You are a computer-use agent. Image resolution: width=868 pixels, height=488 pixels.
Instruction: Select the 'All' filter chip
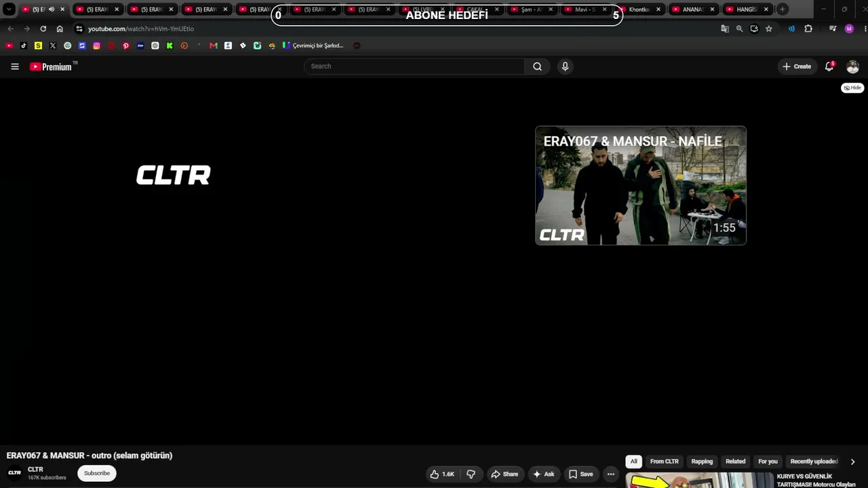pyautogui.click(x=633, y=462)
